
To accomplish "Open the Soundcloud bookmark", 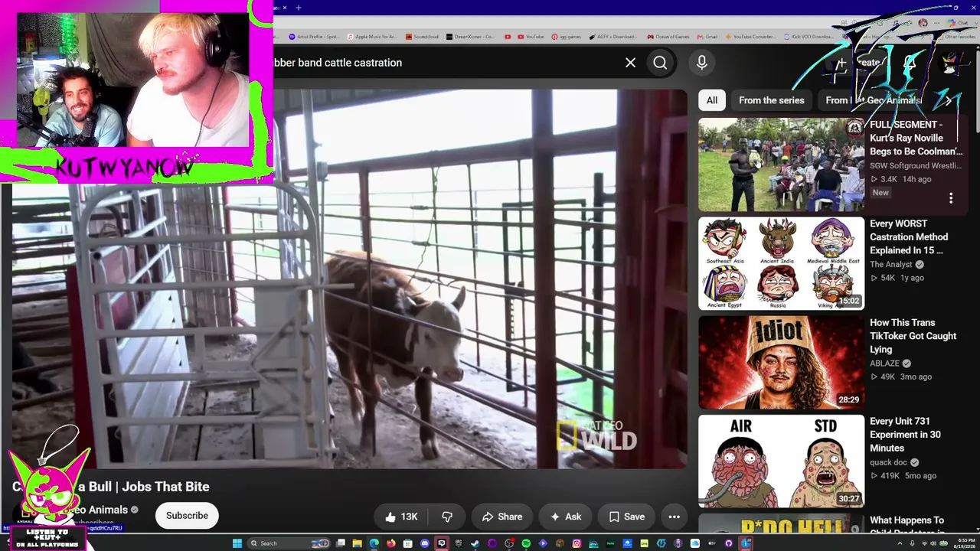I will pos(422,37).
